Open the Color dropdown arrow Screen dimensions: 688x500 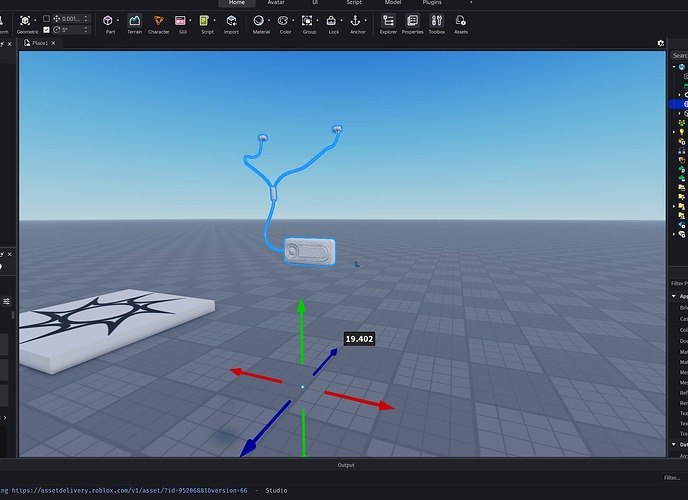(293, 20)
